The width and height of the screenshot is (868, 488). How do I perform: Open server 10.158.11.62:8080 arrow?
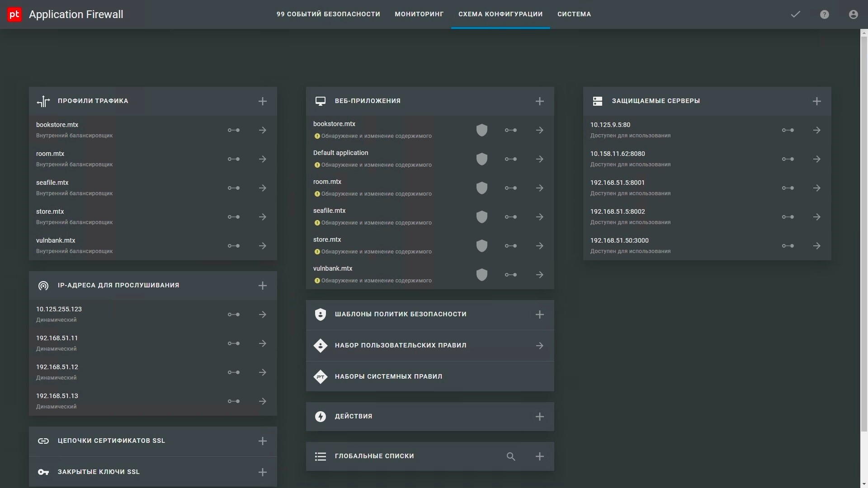(x=817, y=159)
